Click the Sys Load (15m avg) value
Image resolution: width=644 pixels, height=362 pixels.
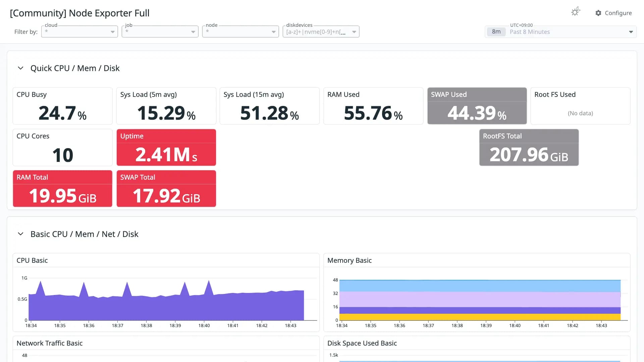(269, 113)
